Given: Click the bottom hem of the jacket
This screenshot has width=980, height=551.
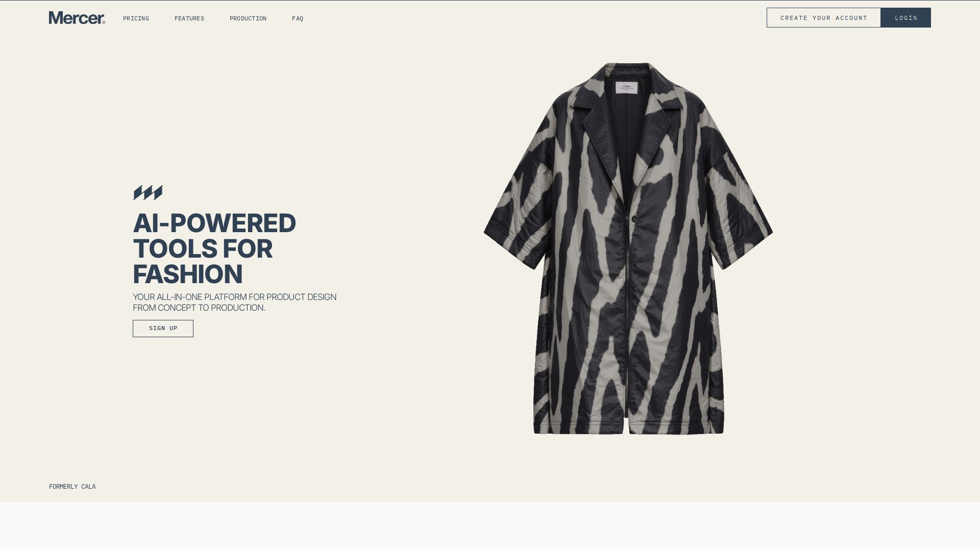Looking at the screenshot, I should tap(629, 429).
